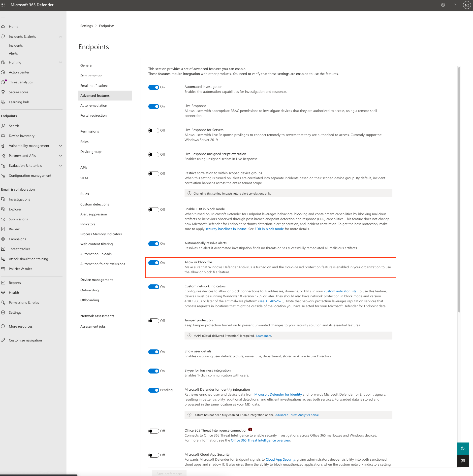The width and height of the screenshot is (473, 476).
Task: Click the Submissions icon
Action: click(3, 219)
